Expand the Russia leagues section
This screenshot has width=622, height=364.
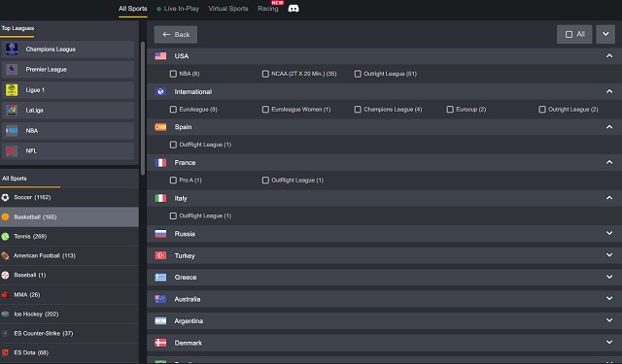[x=384, y=234]
